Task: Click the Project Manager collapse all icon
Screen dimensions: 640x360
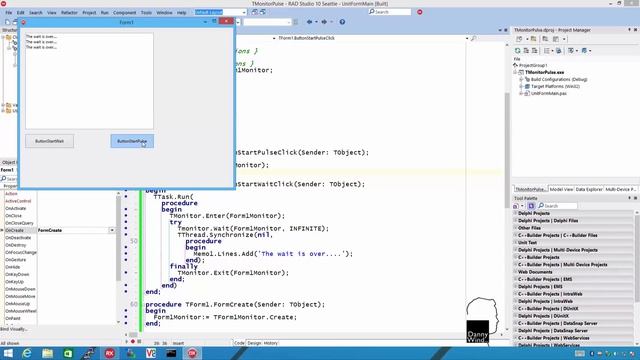Action: point(534,51)
